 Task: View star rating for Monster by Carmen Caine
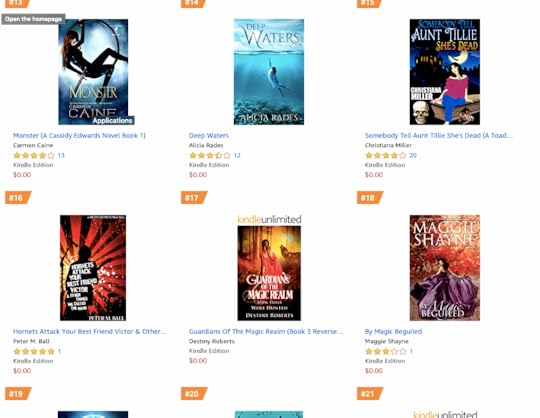pos(34,155)
